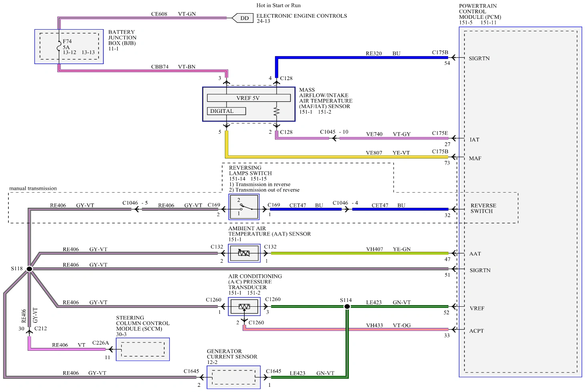Select the "POWERTRAIN CONTROL MODULE (PCM)" title
This screenshot has width=585, height=392.
tap(480, 12)
